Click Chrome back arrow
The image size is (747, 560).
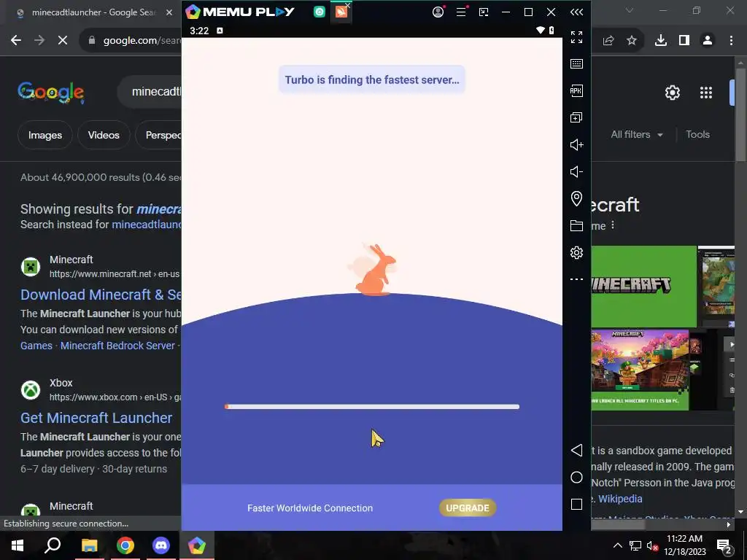click(x=16, y=41)
